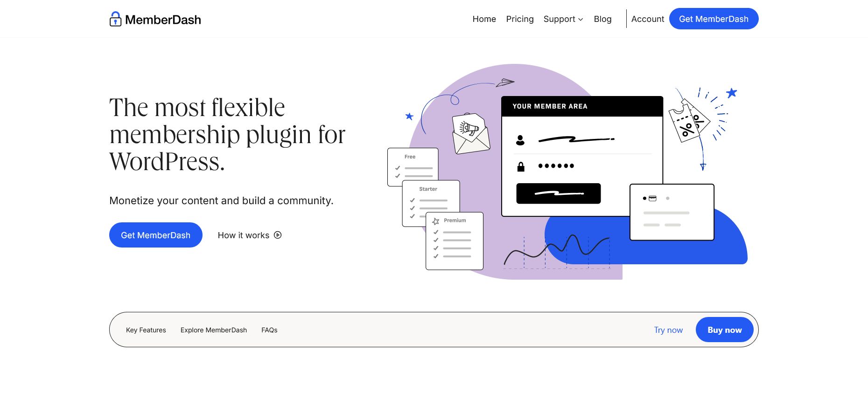Click the MemberDash padlock logo icon
The width and height of the screenshot is (868, 406).
click(x=115, y=19)
